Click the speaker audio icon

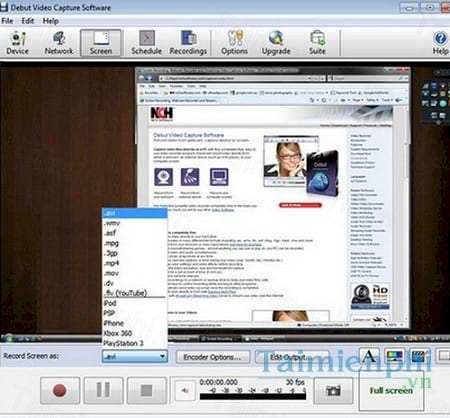184,390
